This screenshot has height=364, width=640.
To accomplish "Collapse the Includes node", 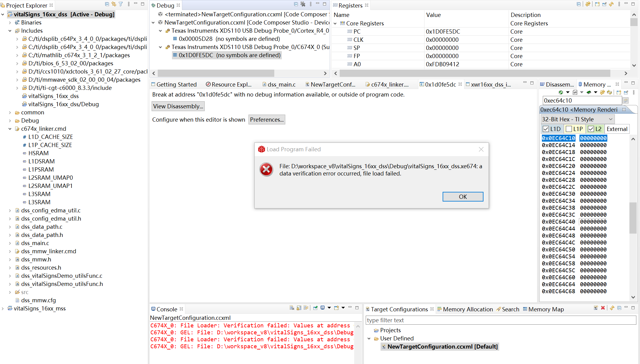I will pos(10,31).
